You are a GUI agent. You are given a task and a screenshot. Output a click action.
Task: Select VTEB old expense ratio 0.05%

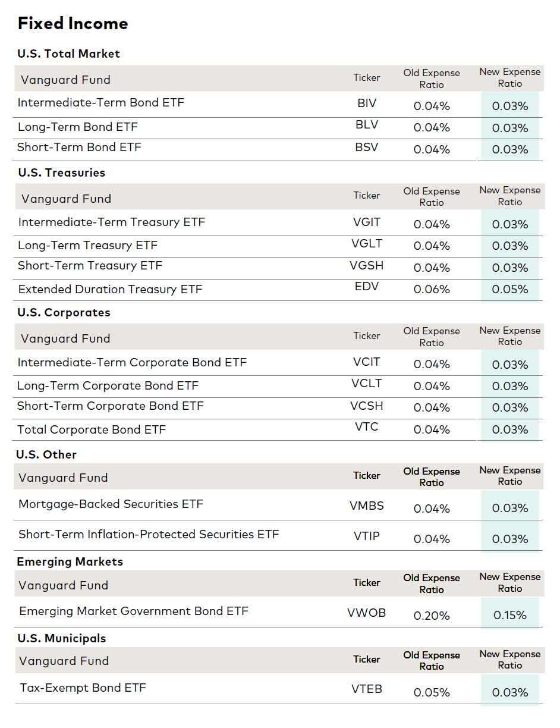tap(432, 692)
